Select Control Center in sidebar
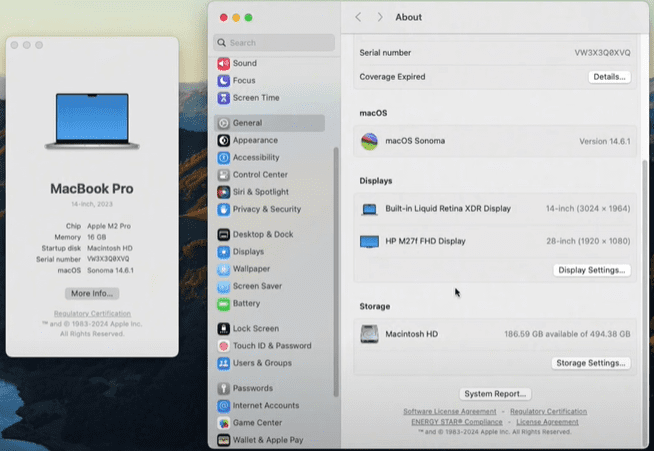654x451 pixels. 260,174
